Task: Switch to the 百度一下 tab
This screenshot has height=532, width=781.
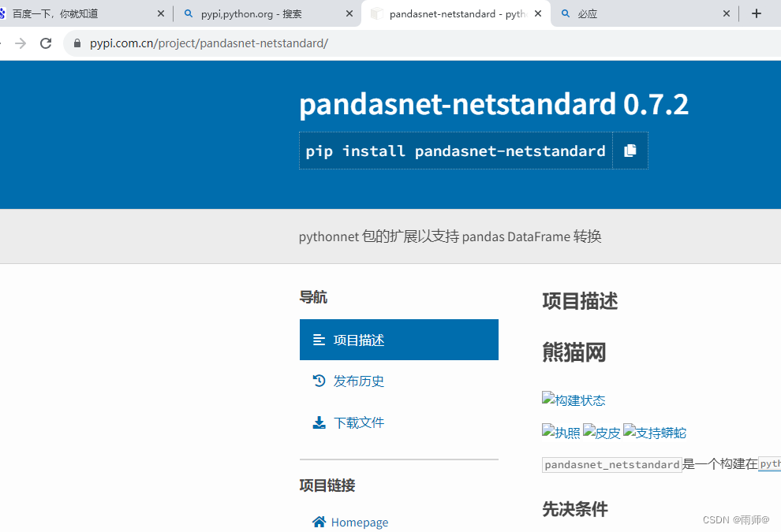Action: click(x=79, y=13)
